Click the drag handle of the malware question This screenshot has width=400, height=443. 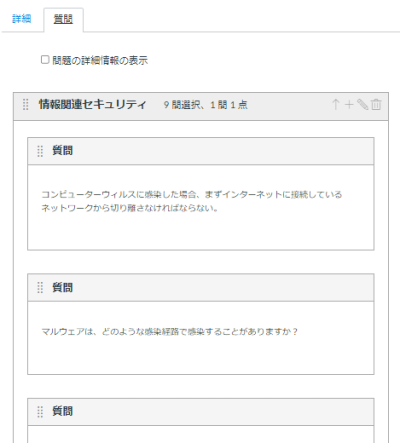point(40,287)
